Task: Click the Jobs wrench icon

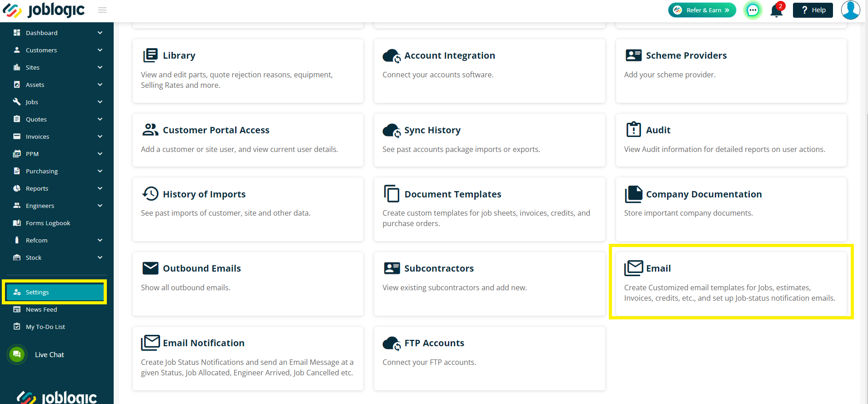Action: (17, 101)
